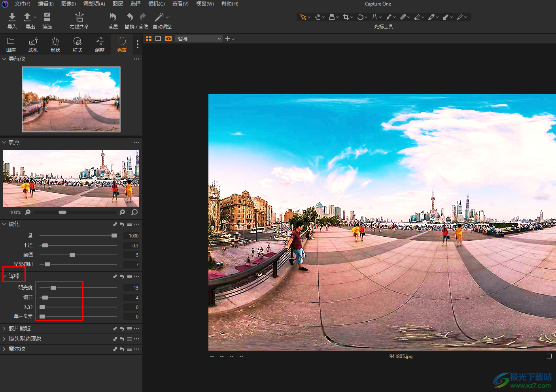Select the healing bandage cursor tool

403,17
